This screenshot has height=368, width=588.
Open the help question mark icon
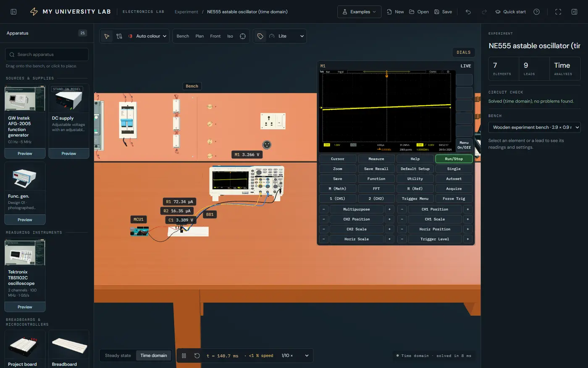point(536,12)
